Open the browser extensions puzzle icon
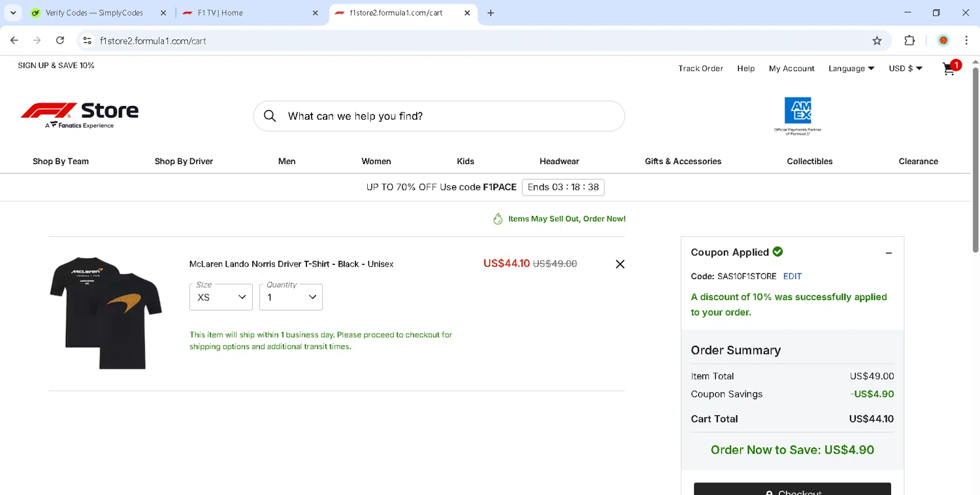Screen dimensions: 980x495 (909, 41)
